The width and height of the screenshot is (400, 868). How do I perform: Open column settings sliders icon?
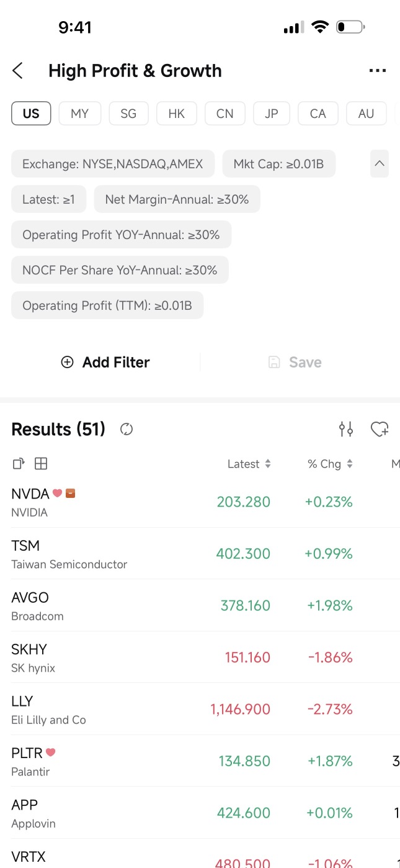point(346,428)
